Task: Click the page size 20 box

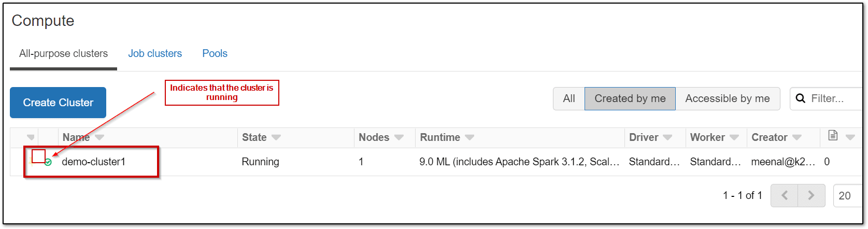Action: (846, 196)
